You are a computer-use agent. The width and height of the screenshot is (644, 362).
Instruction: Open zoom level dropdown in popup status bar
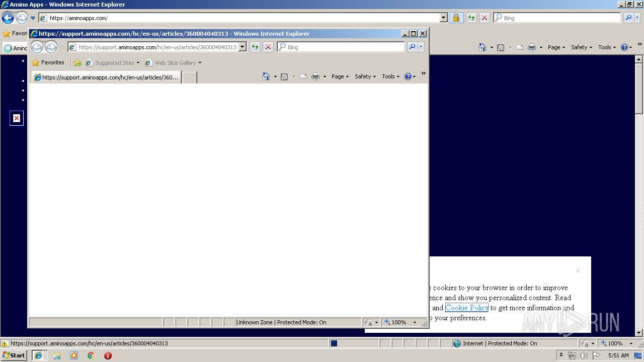pos(415,322)
